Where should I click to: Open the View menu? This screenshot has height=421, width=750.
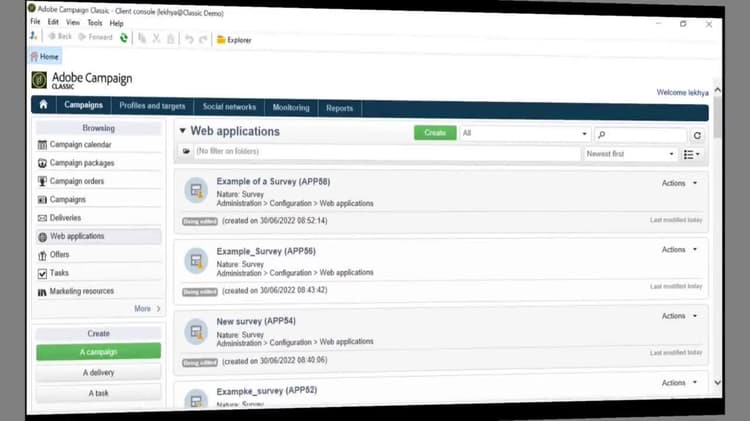click(73, 22)
